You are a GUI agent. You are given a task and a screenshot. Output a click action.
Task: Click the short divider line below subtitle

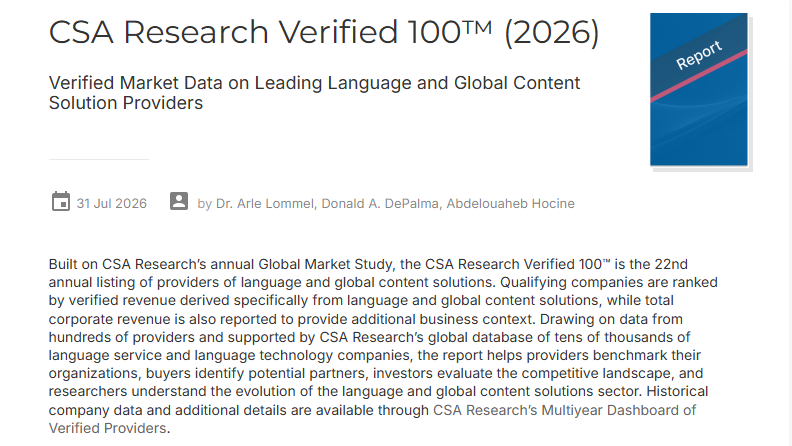coord(98,159)
